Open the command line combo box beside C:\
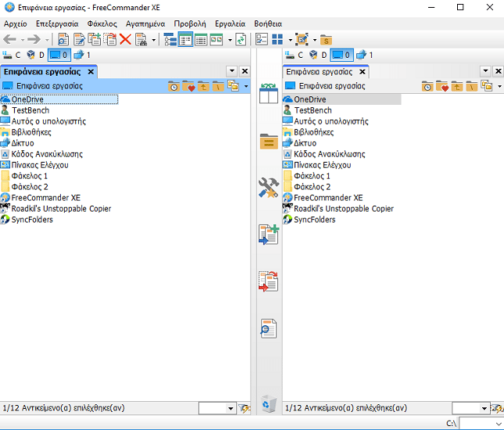 (481, 423)
